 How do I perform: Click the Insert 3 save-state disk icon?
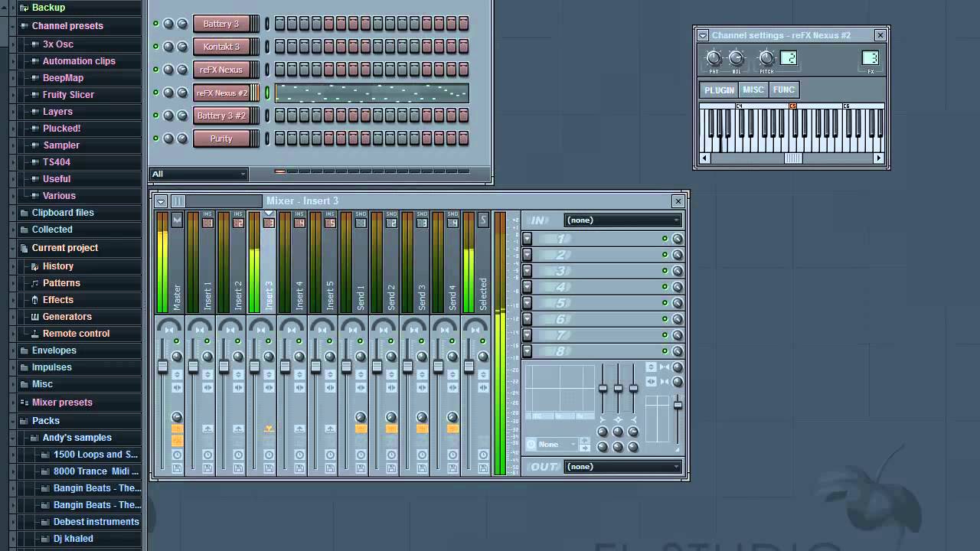(x=269, y=468)
